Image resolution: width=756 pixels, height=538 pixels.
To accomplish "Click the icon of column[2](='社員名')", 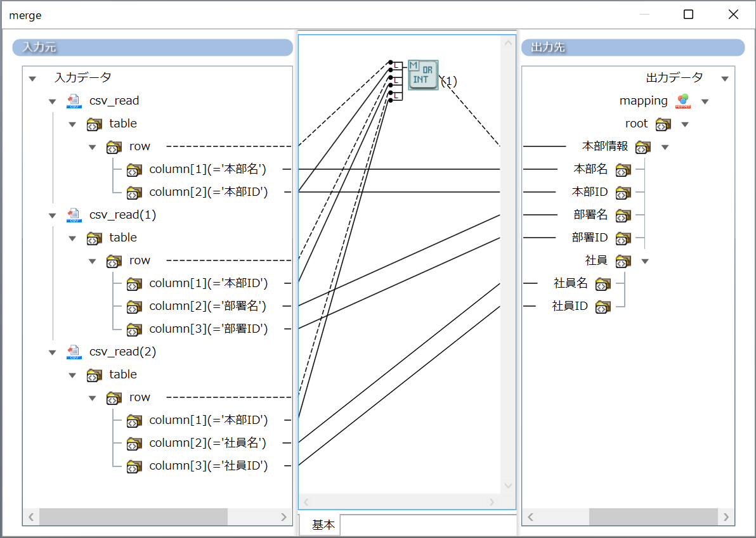I will point(134,444).
